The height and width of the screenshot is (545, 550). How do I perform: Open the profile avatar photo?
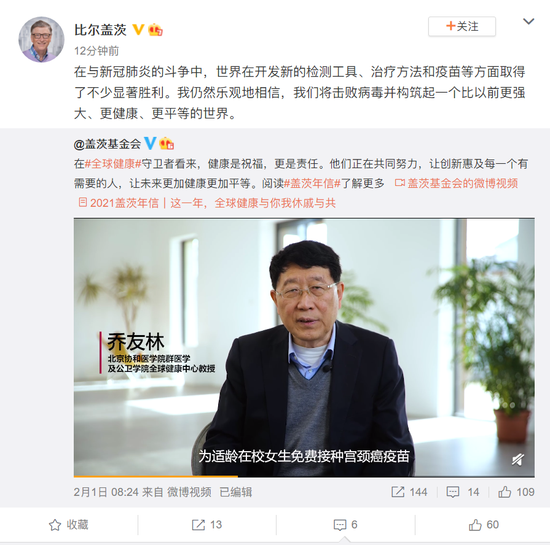41,39
